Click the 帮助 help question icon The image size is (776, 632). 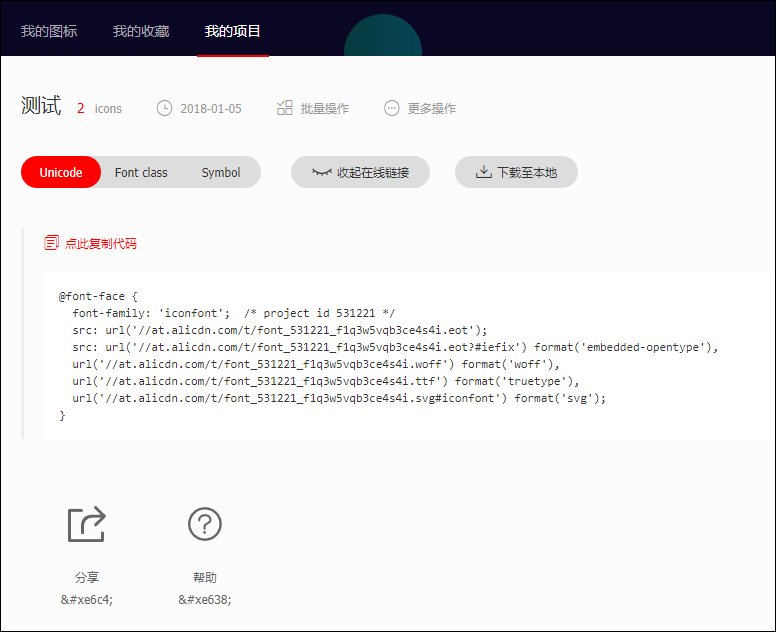pos(204,524)
